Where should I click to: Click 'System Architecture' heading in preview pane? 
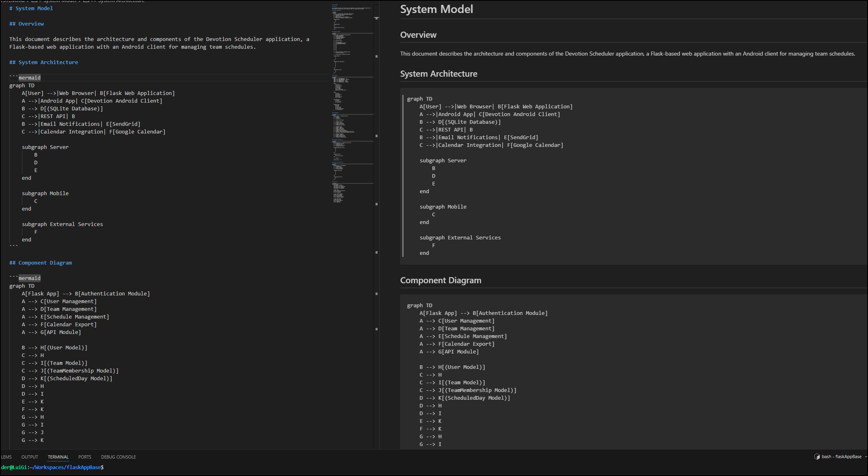[x=438, y=74]
